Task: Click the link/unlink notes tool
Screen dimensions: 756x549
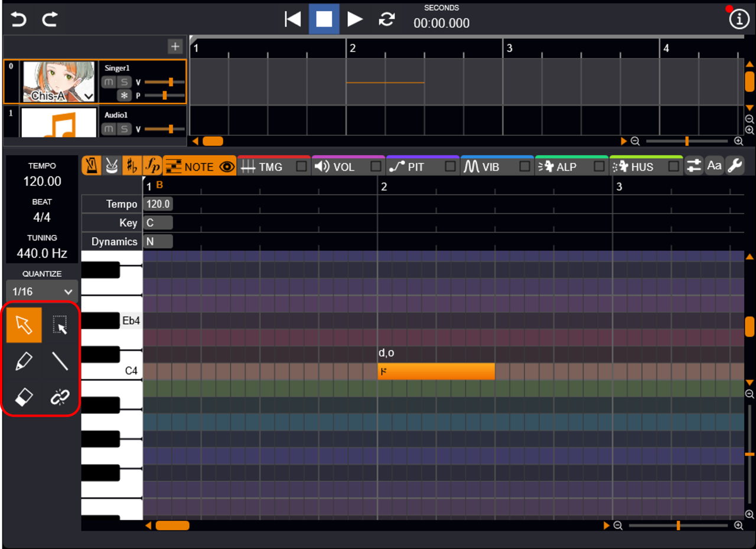Action: point(60,397)
